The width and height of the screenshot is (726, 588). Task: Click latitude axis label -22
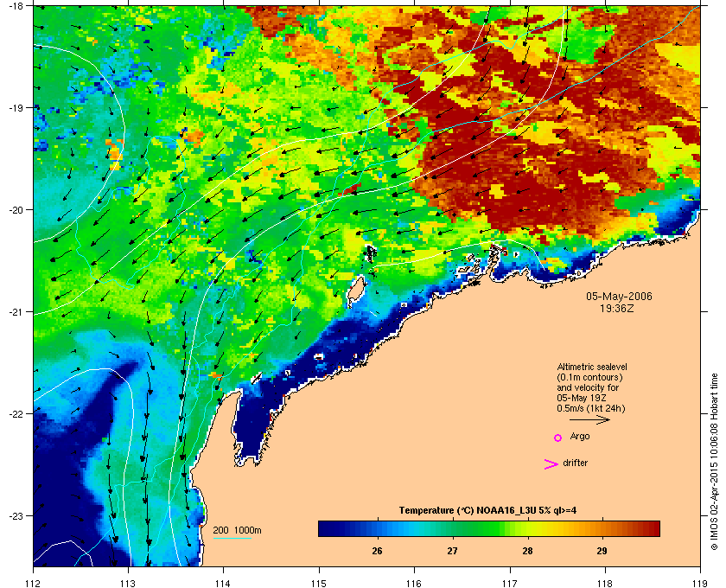pos(15,414)
